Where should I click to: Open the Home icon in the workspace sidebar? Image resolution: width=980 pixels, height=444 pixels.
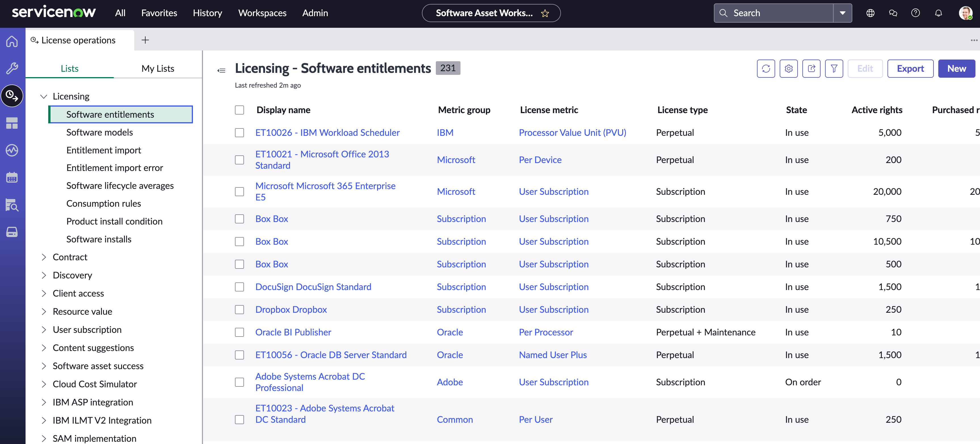[12, 41]
